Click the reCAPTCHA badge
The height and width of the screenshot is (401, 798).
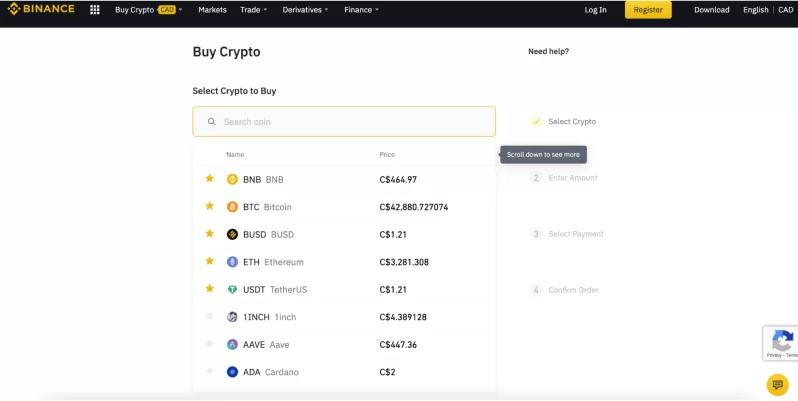pos(780,343)
